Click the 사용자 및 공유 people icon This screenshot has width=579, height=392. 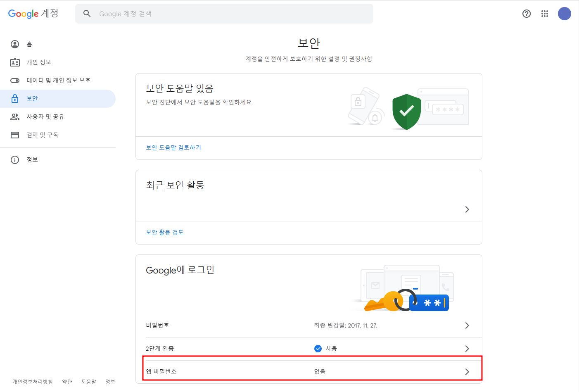[15, 117]
